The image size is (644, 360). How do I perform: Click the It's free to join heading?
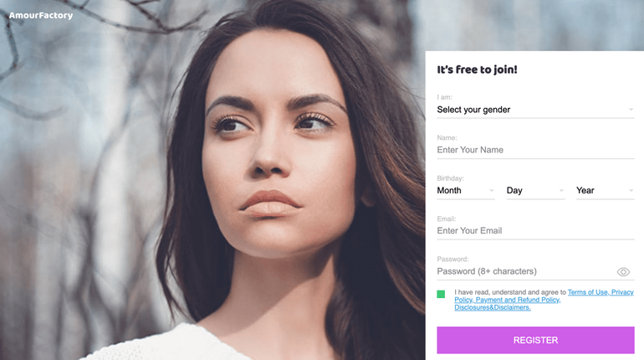click(477, 69)
